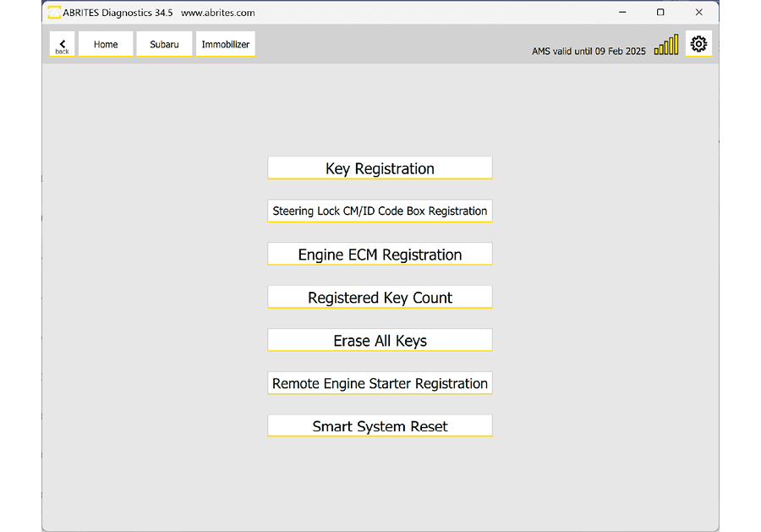The height and width of the screenshot is (532, 761).
Task: Check the Registered Key Count
Action: click(380, 298)
